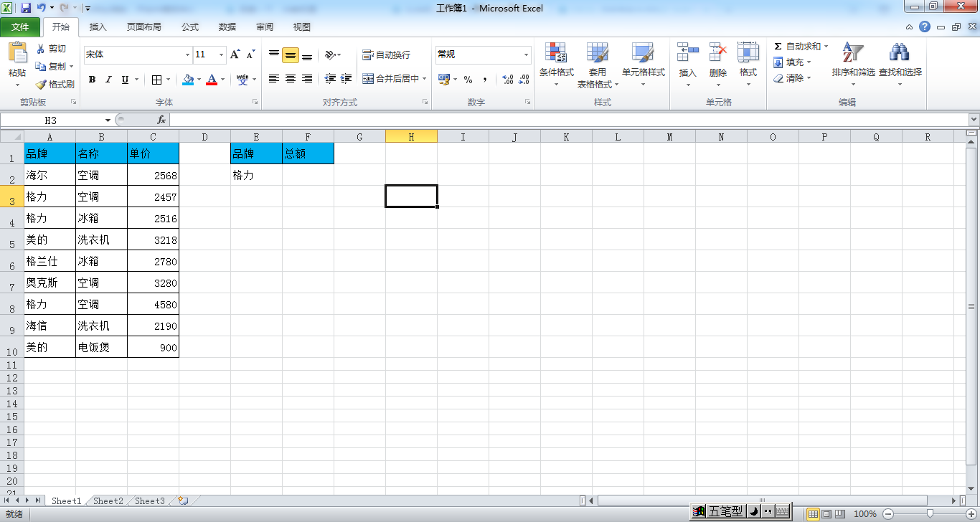
Task: Switch to the 插入 ribbon tab
Action: pos(98,27)
